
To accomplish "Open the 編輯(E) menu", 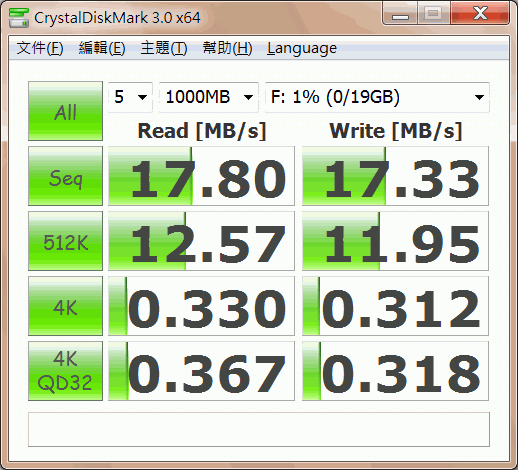I will tap(102, 48).
